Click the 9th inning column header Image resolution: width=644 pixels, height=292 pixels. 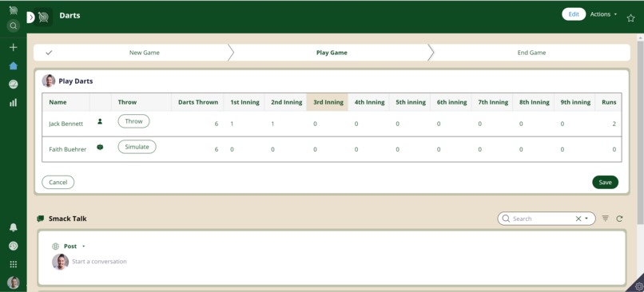point(575,102)
